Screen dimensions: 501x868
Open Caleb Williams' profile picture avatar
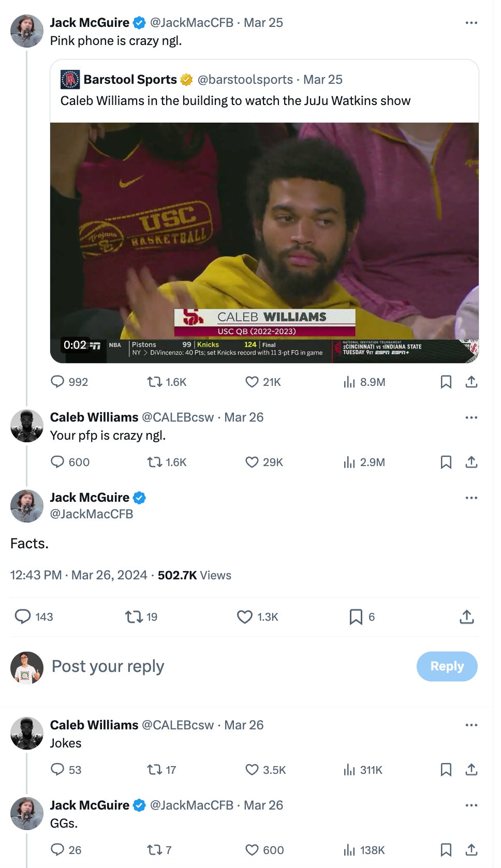point(27,426)
